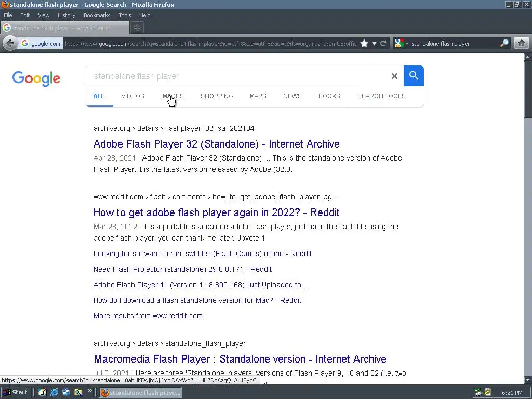Open 'How to get adobe flash player again' Reddit link

coord(217,212)
